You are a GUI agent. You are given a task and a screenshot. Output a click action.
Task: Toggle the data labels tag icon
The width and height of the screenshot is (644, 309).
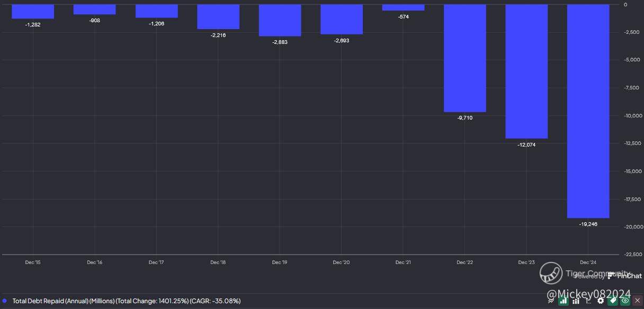pos(613,301)
